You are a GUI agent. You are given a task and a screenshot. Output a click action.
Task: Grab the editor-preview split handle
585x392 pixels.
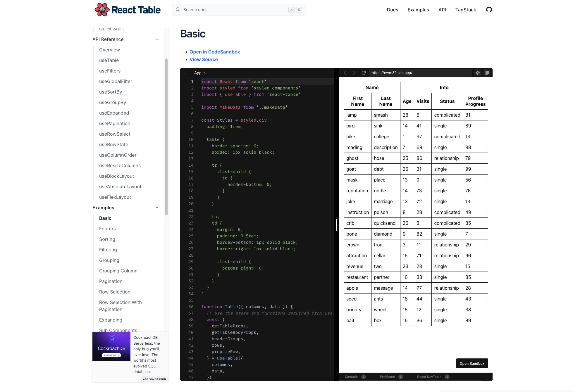coord(336,225)
